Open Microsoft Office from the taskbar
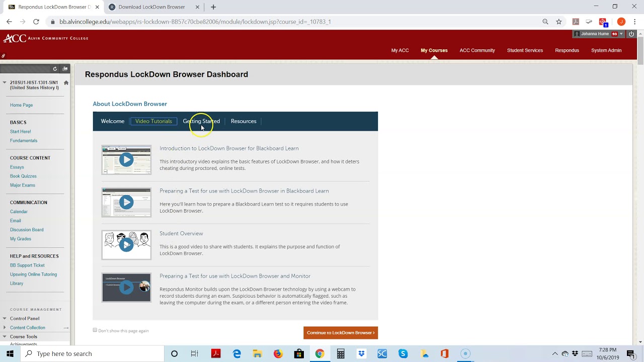The height and width of the screenshot is (362, 644). [444, 353]
